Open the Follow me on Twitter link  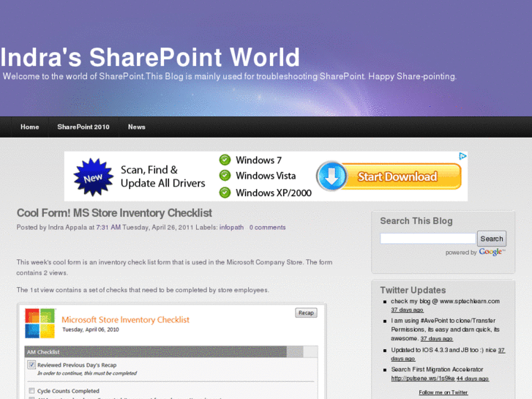pyautogui.click(x=443, y=392)
